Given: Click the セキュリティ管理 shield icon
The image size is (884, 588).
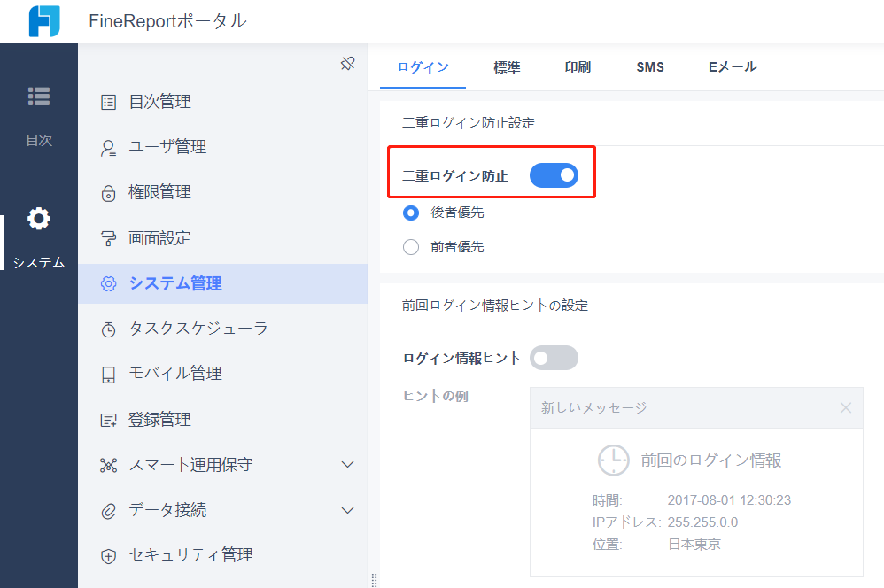Looking at the screenshot, I should click(108, 556).
